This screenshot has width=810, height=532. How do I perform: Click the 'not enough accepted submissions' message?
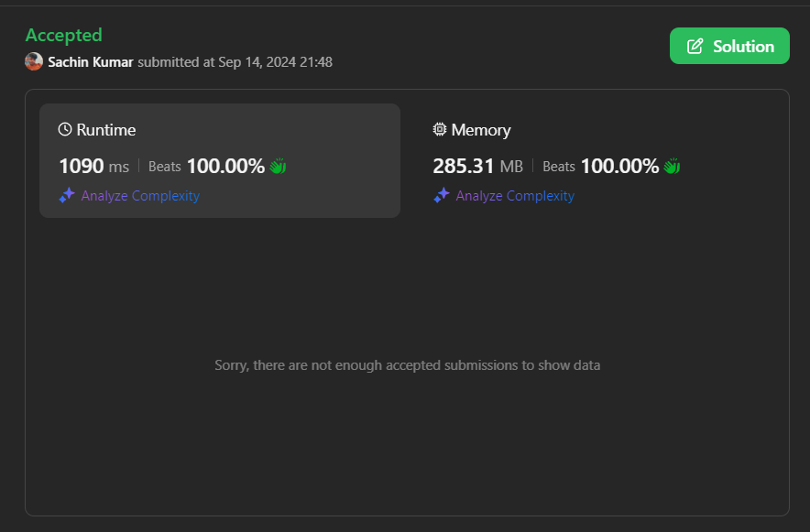407,365
